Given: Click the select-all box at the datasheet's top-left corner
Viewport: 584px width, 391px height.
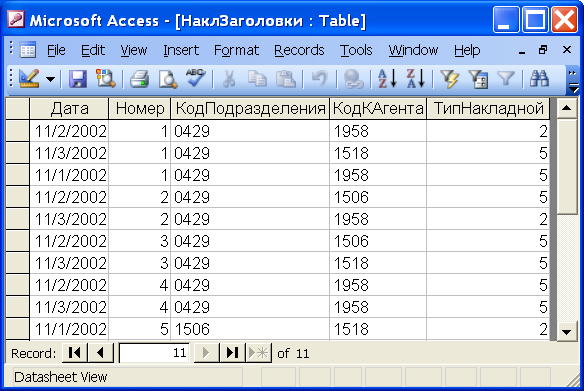Looking at the screenshot, I should [x=18, y=108].
